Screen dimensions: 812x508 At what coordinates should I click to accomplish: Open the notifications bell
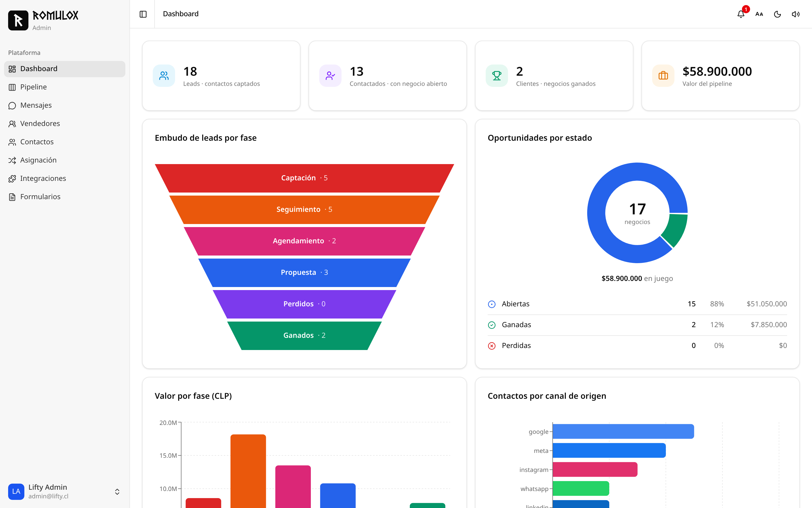pos(741,14)
